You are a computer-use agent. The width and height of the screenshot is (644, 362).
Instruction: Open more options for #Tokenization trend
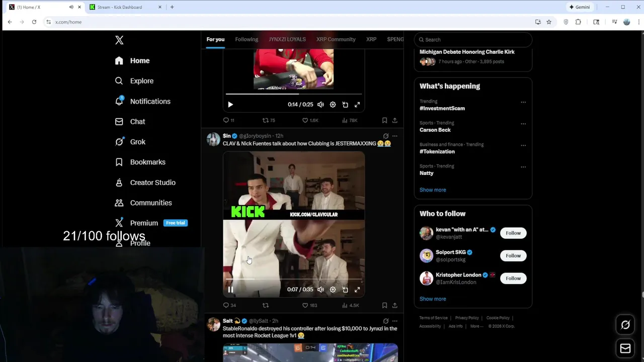[523, 145]
